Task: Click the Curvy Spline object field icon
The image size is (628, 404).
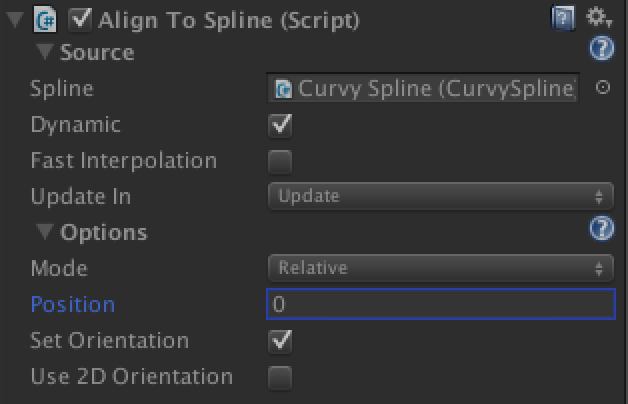Action: click(x=284, y=88)
